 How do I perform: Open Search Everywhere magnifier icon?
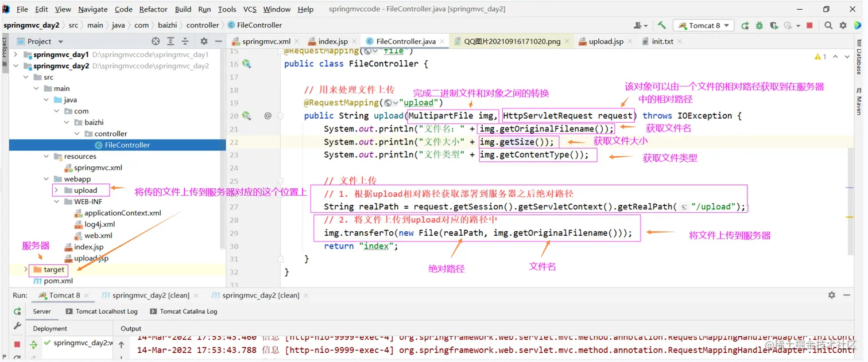828,25
